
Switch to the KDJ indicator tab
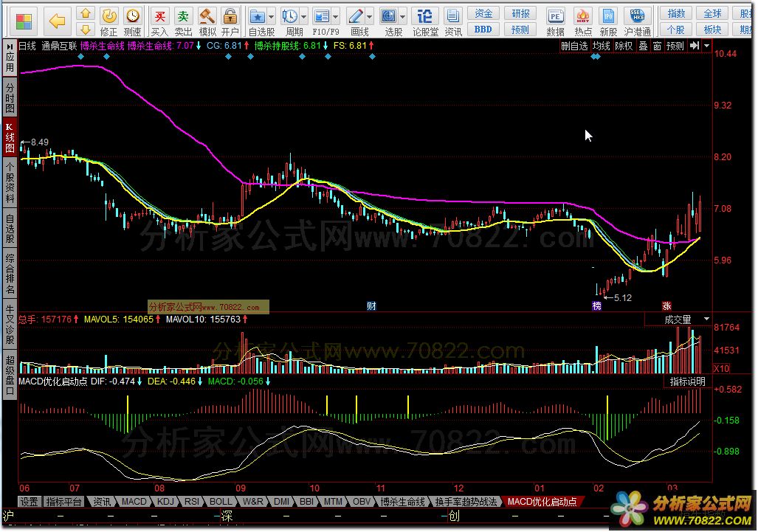point(165,502)
